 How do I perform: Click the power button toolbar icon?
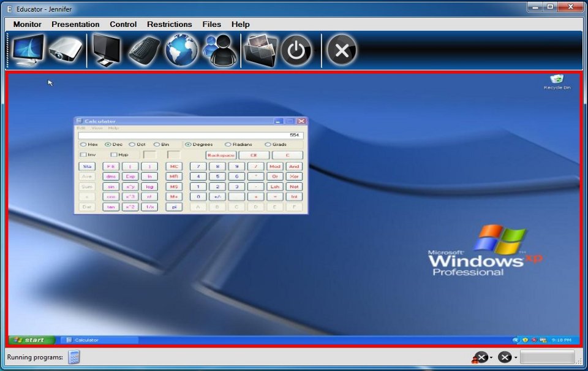[296, 50]
